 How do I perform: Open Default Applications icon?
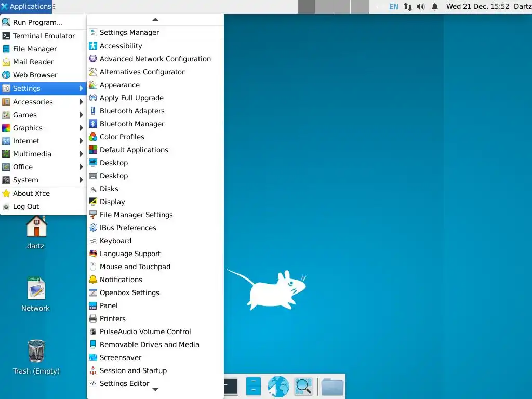click(x=93, y=150)
